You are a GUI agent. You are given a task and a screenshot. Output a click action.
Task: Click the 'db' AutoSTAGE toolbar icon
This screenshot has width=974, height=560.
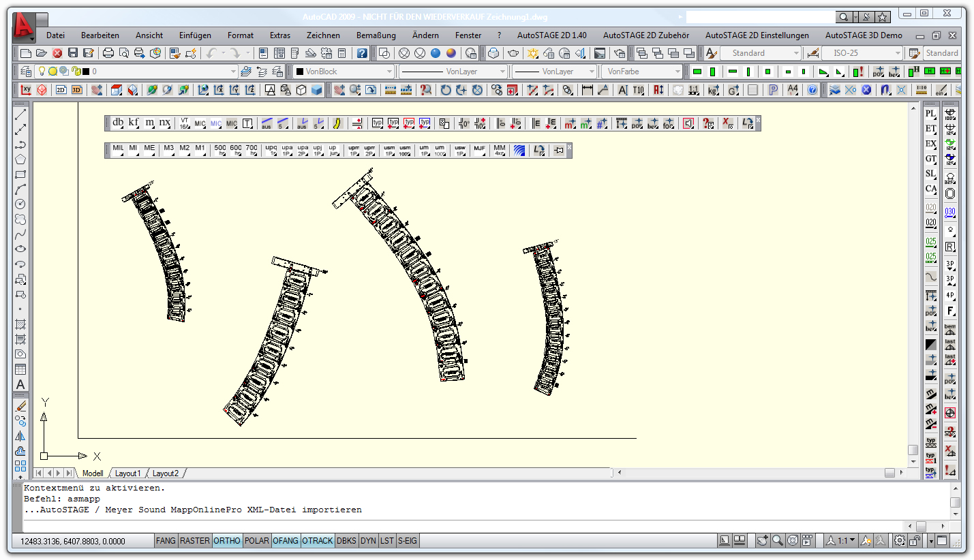[119, 123]
